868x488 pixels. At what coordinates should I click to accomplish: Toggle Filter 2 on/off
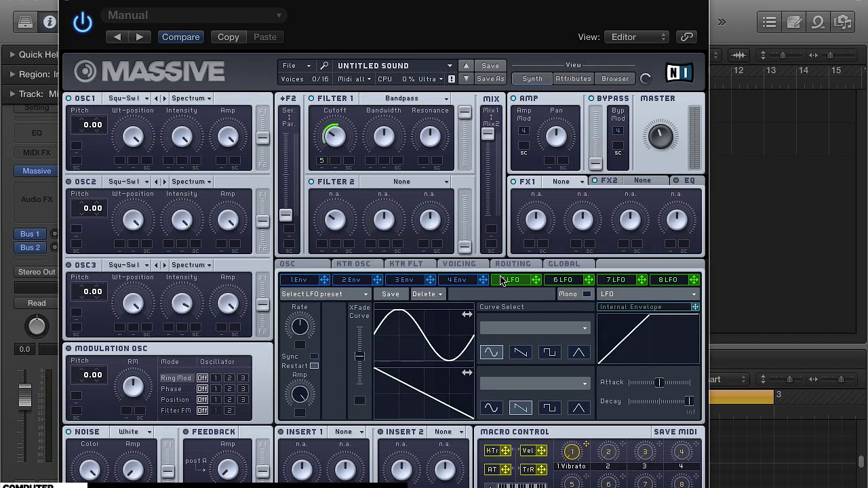pos(311,182)
